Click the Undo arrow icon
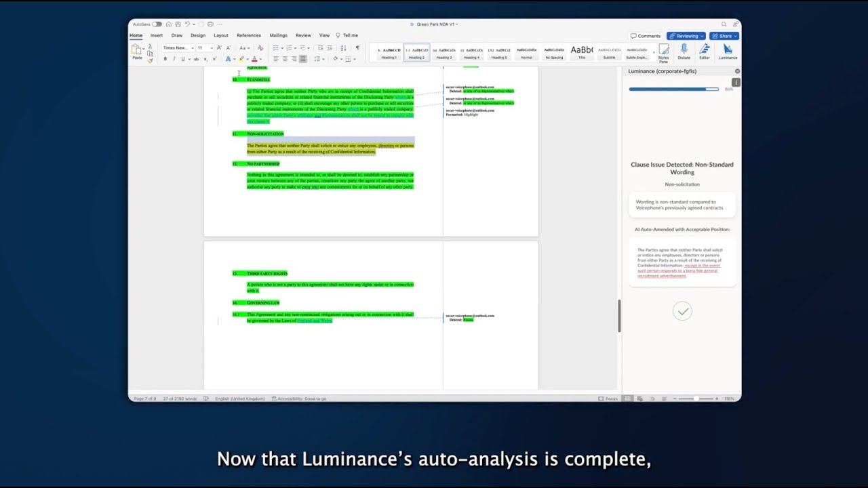868x488 pixels. click(187, 24)
